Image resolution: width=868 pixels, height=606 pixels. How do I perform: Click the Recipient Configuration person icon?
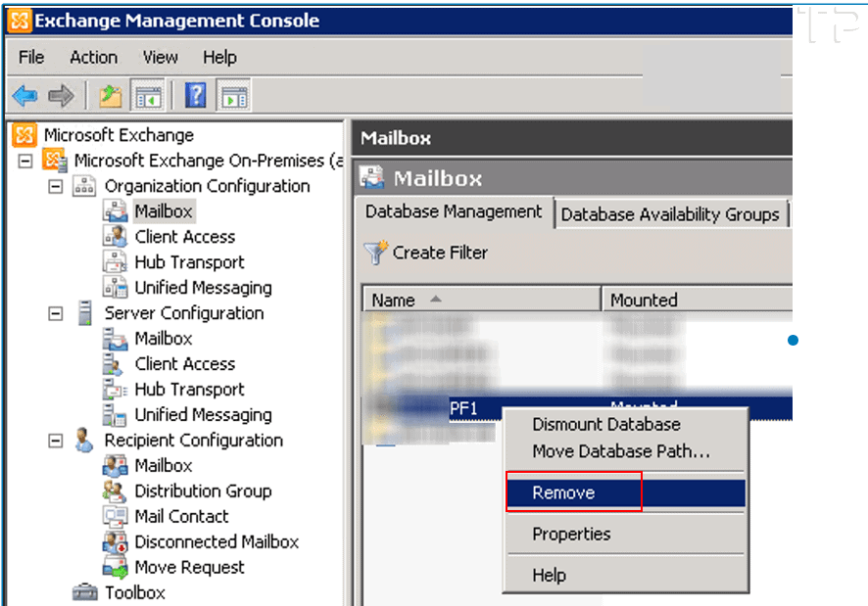[x=84, y=440]
